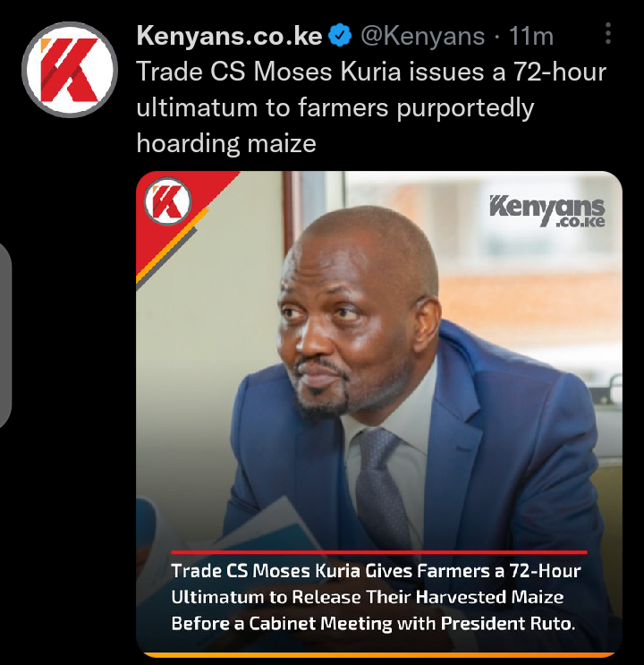644x665 pixels.
Task: Open the Kenyans.co.ke profile avatar
Action: pos(70,70)
